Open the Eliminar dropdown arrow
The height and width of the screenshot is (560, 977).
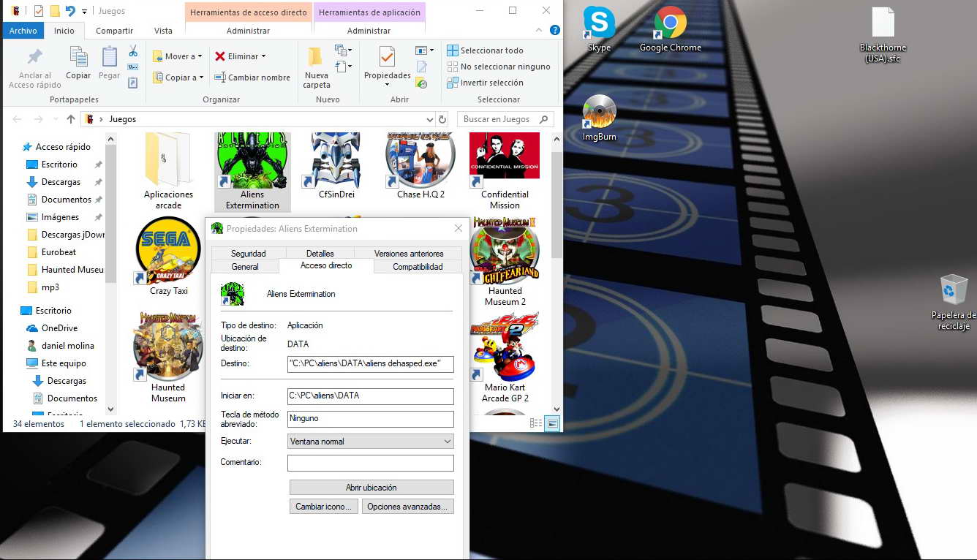pos(263,56)
